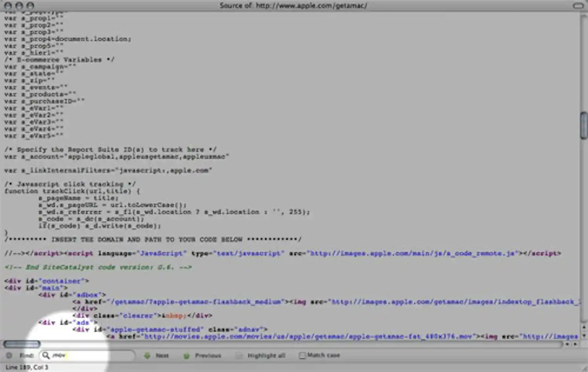Click the green down-arrow icon beside Next
This screenshot has width=588, height=372.
pyautogui.click(x=147, y=356)
